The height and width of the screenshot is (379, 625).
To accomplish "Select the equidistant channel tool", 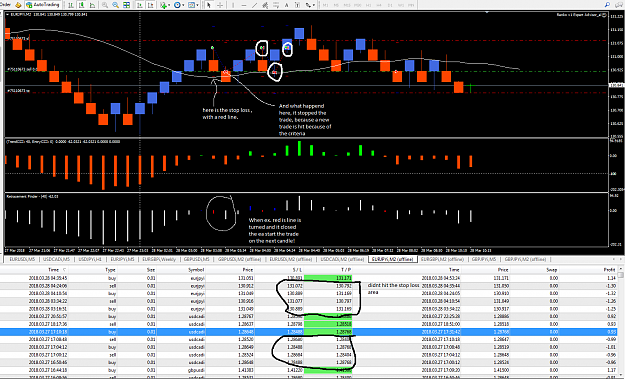I will [265, 5].
